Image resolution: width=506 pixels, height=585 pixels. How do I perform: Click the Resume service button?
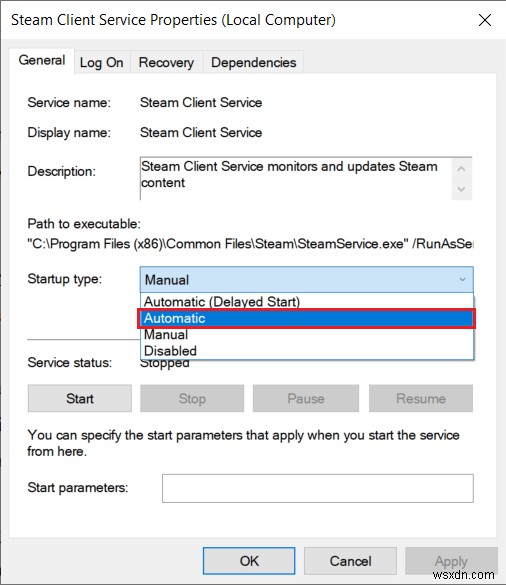421,398
